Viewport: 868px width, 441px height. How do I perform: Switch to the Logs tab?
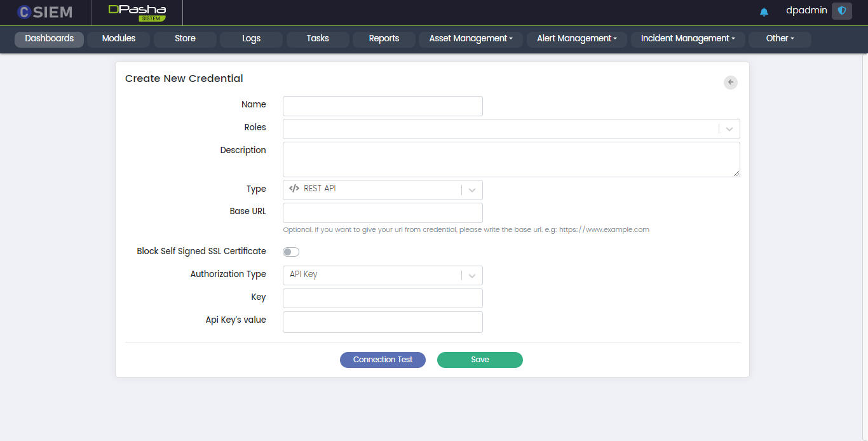click(x=251, y=39)
